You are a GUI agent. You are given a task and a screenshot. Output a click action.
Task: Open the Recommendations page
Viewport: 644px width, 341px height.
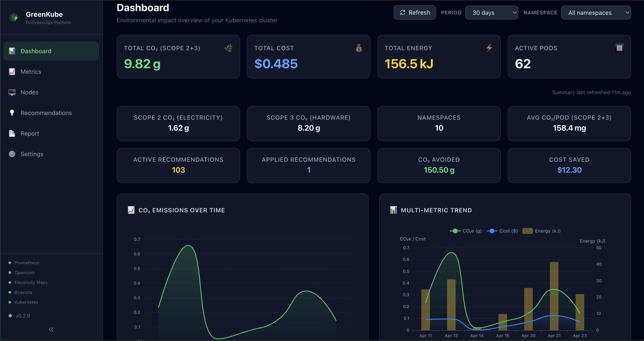click(x=51, y=113)
